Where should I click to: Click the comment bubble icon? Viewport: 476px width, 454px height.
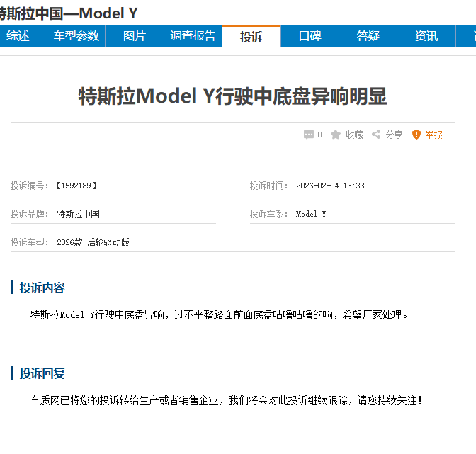(308, 135)
